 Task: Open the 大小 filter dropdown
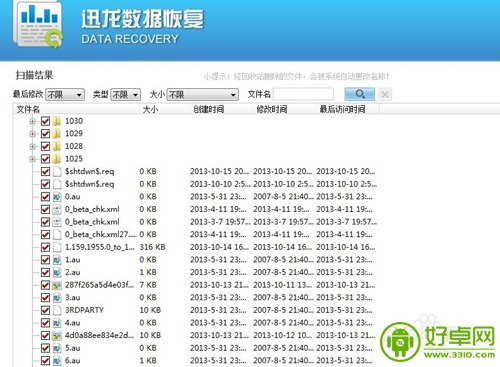(203, 95)
